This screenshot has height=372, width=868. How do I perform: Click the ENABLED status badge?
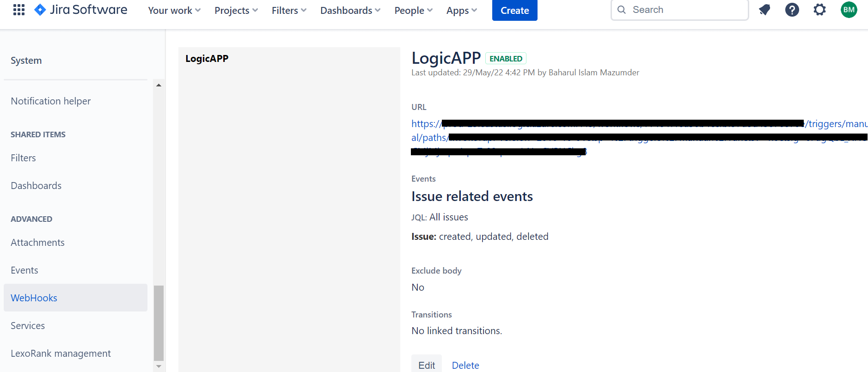pos(506,59)
